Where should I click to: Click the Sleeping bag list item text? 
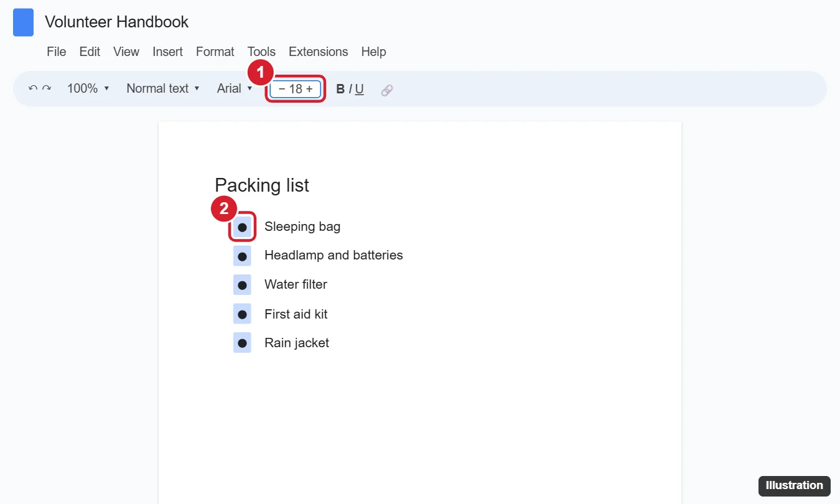click(x=302, y=226)
